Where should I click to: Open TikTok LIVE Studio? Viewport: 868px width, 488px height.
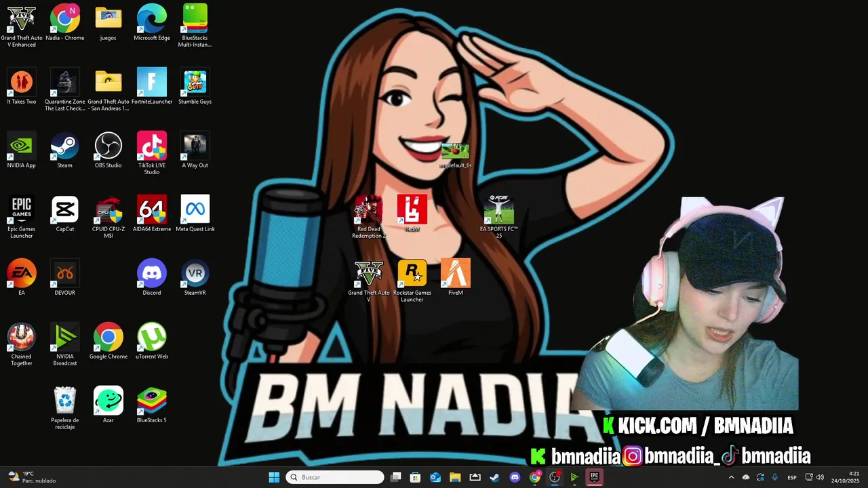(152, 153)
